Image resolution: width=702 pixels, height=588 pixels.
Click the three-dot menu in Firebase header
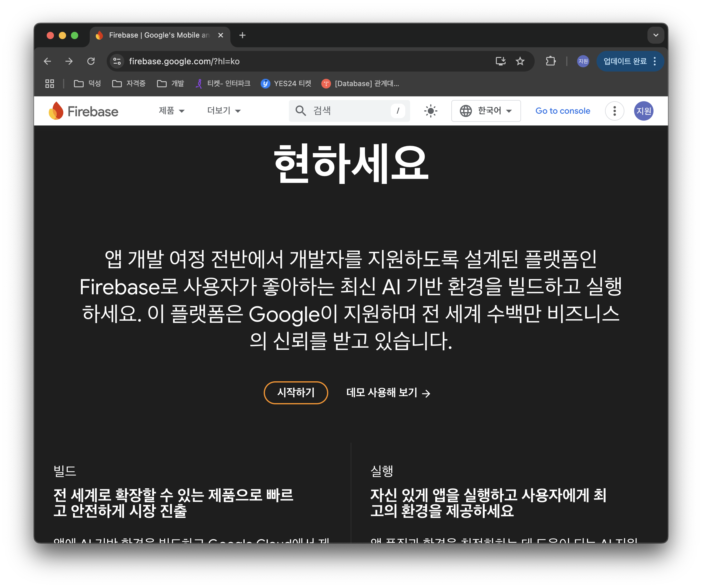[614, 111]
